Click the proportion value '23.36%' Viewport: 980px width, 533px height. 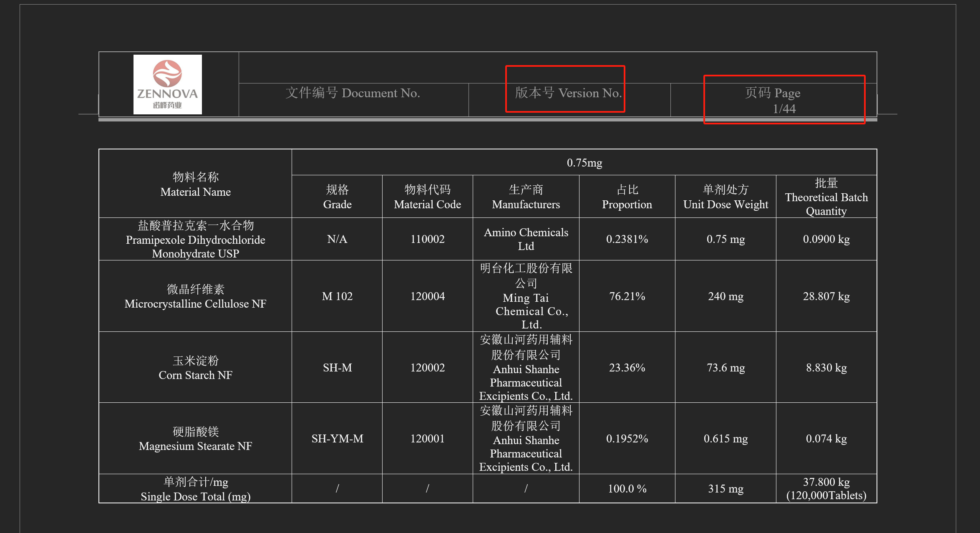click(x=627, y=368)
